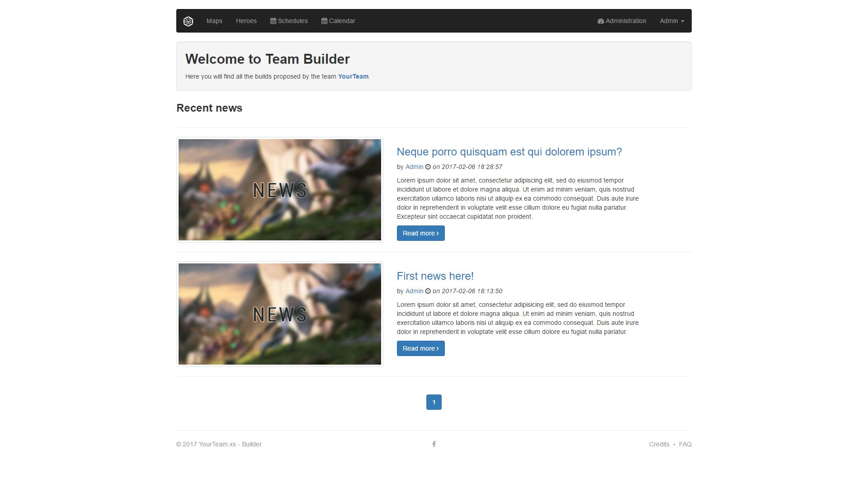Image resolution: width=868 pixels, height=488 pixels.
Task: Click the second news thumbnail image
Action: (279, 314)
